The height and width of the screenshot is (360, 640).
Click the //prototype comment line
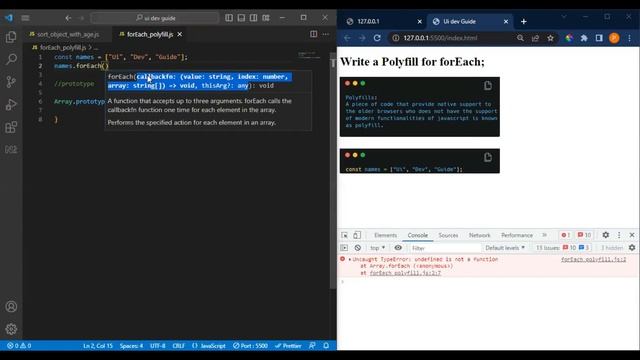74,84
